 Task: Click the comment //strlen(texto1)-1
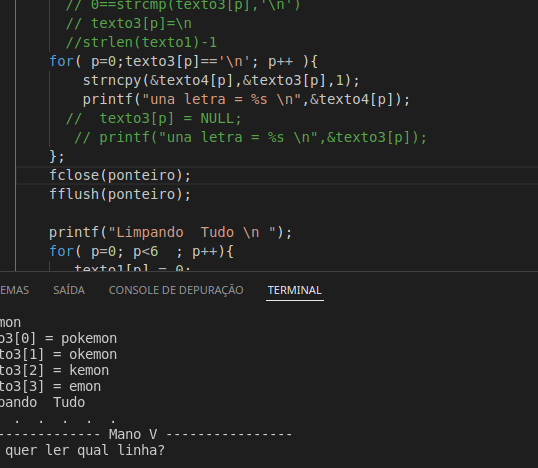click(141, 42)
